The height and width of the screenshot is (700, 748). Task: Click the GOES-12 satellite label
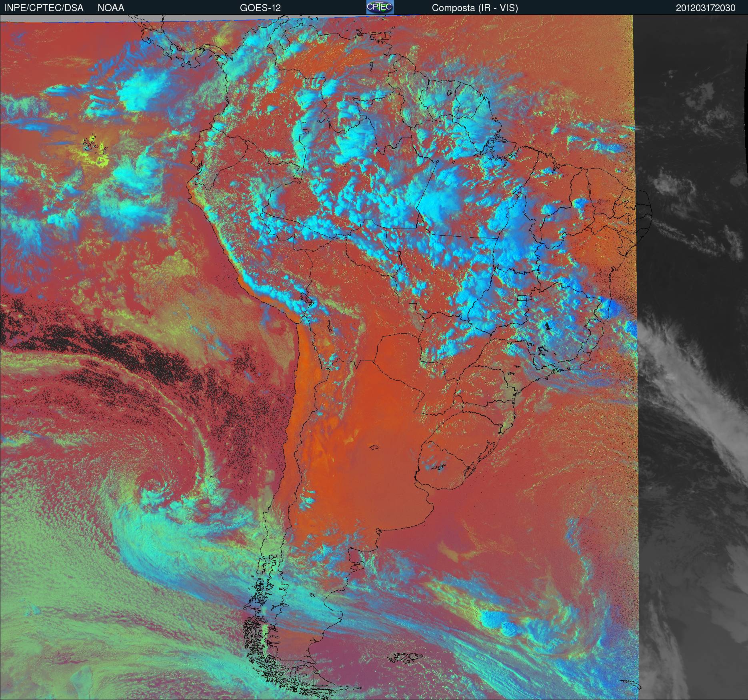tap(260, 8)
